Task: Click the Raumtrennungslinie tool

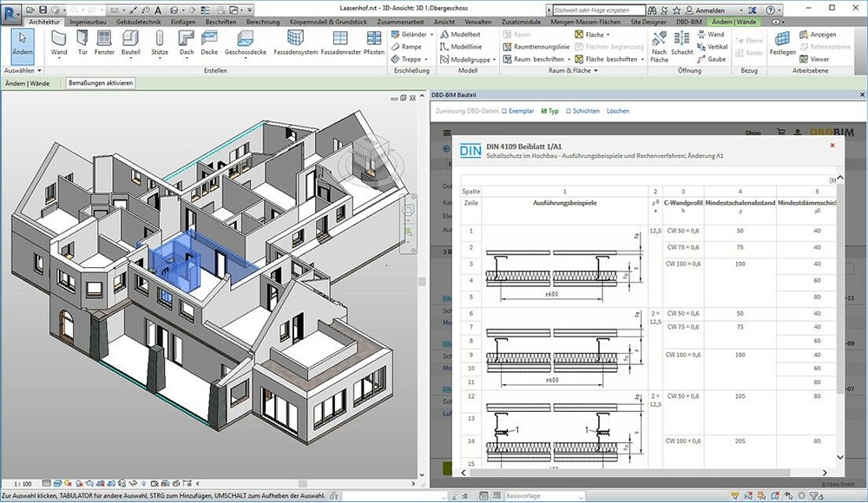Action: (x=536, y=47)
